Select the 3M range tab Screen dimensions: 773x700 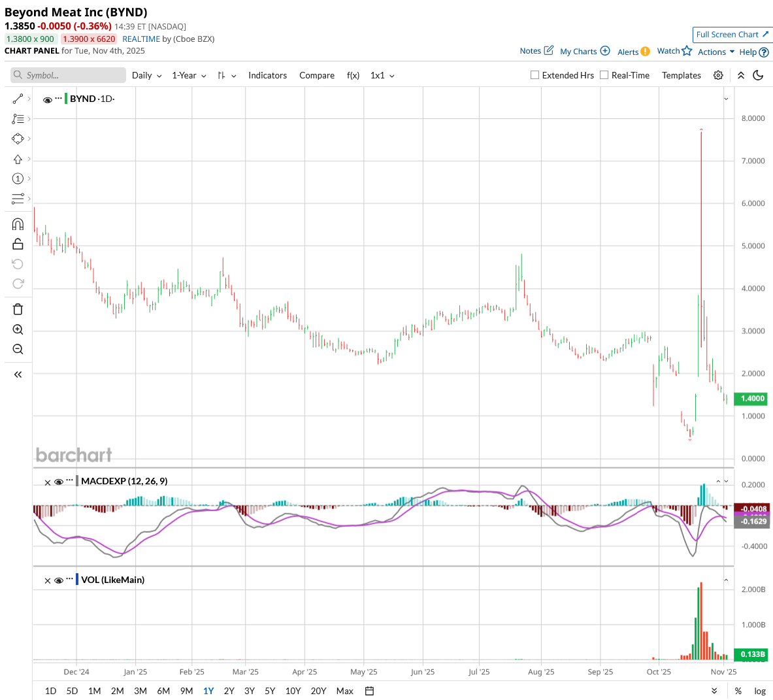tap(140, 691)
